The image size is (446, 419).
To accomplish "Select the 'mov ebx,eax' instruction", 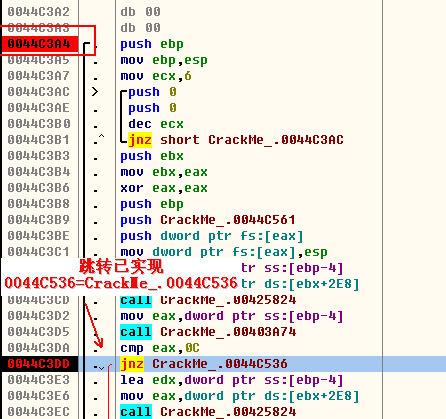I will 164,172.
